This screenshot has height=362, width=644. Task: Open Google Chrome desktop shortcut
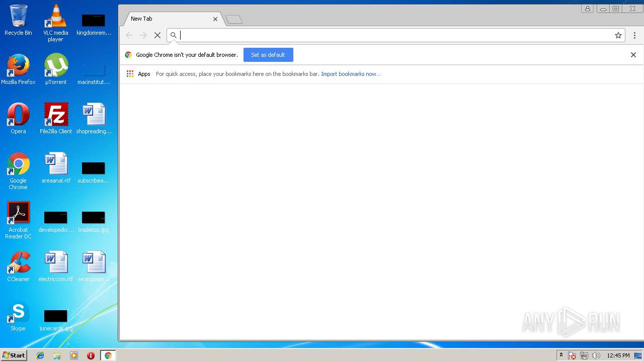pyautogui.click(x=18, y=171)
